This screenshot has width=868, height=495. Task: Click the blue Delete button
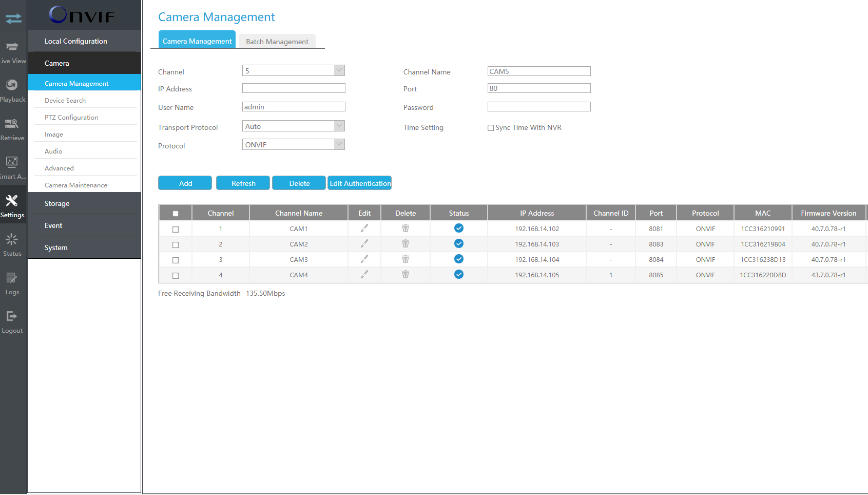(299, 183)
